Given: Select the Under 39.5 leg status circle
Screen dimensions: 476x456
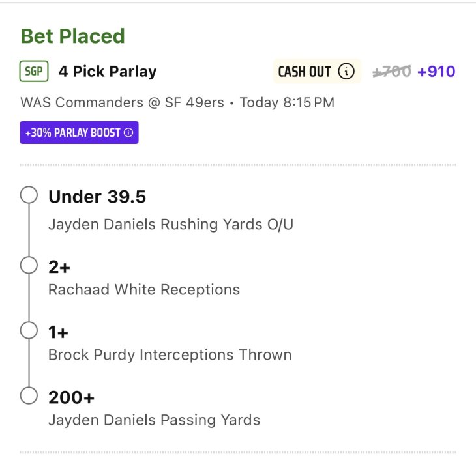Looking at the screenshot, I should pyautogui.click(x=29, y=194).
